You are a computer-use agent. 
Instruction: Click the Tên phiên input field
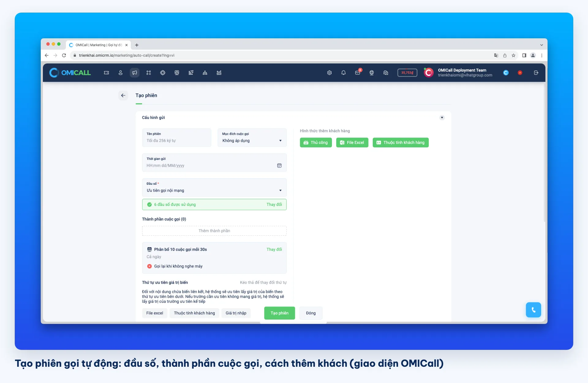[176, 138]
